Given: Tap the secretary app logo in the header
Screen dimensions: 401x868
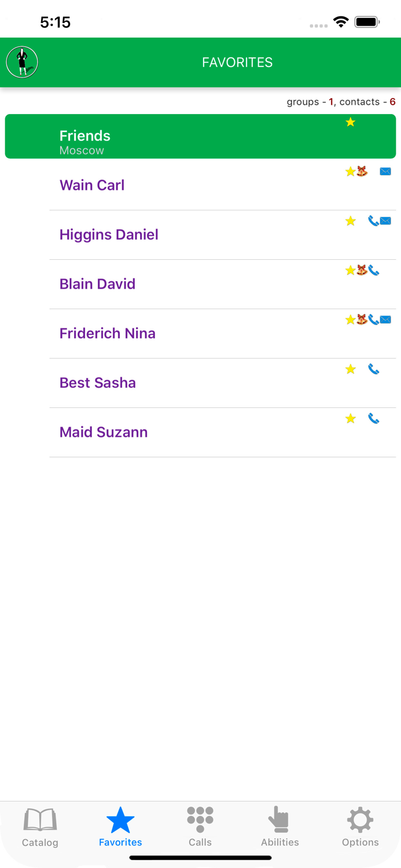Looking at the screenshot, I should (x=21, y=61).
